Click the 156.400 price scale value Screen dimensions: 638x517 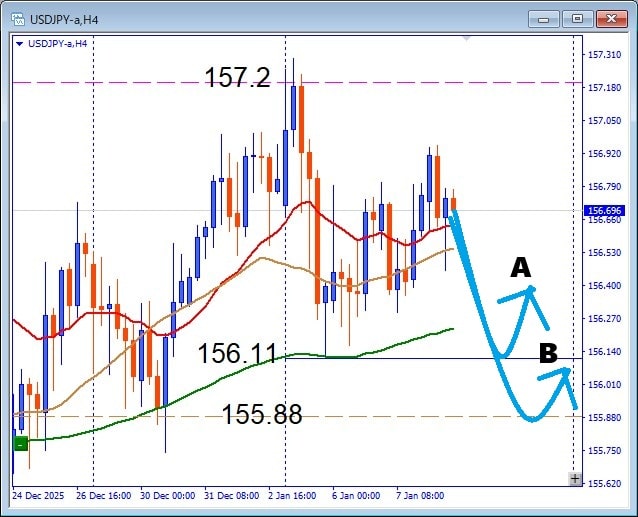(605, 285)
